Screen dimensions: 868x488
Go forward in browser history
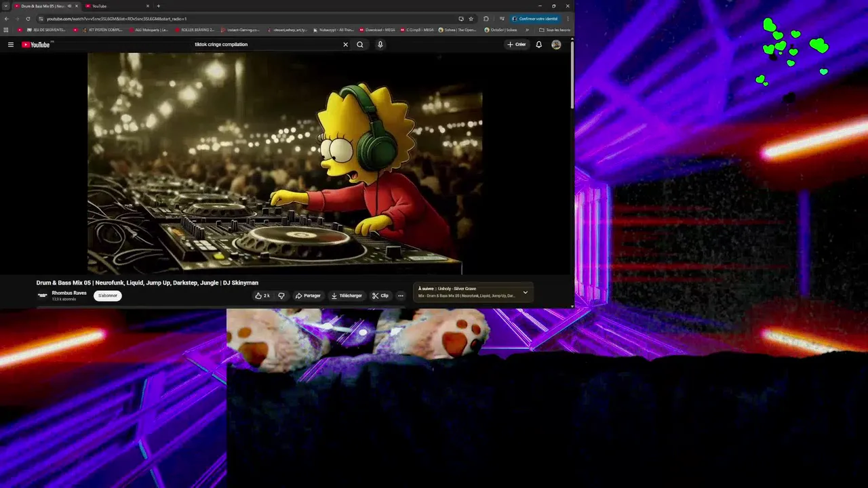(x=17, y=18)
